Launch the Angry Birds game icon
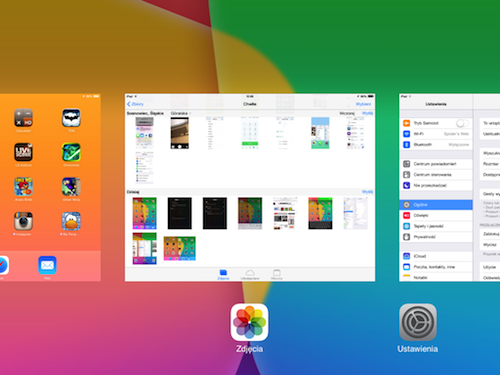 pyautogui.click(x=23, y=187)
